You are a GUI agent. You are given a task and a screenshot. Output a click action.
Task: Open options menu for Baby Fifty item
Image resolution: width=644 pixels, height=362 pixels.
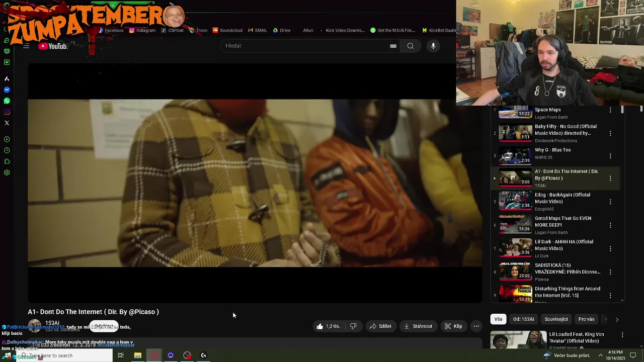(x=610, y=133)
